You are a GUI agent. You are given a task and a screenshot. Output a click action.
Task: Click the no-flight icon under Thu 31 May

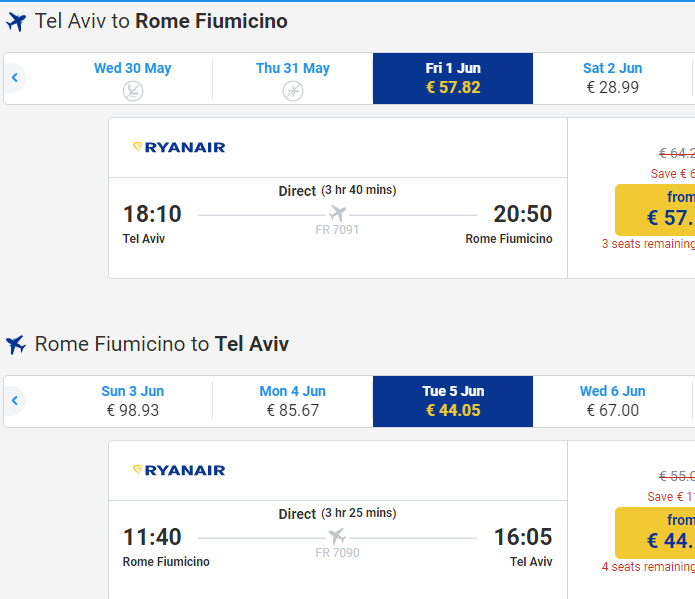pyautogui.click(x=293, y=91)
